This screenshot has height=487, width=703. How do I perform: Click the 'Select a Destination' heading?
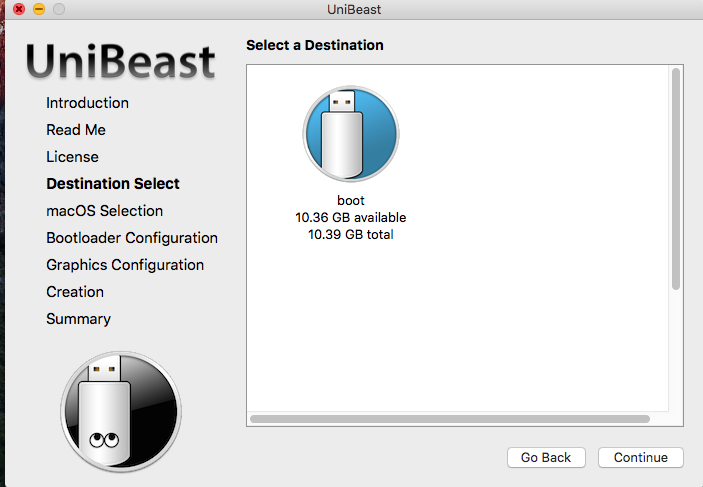click(315, 45)
